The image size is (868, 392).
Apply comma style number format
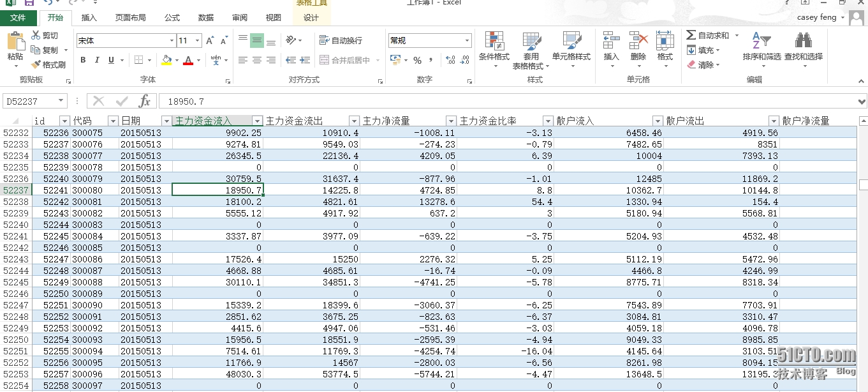[431, 60]
